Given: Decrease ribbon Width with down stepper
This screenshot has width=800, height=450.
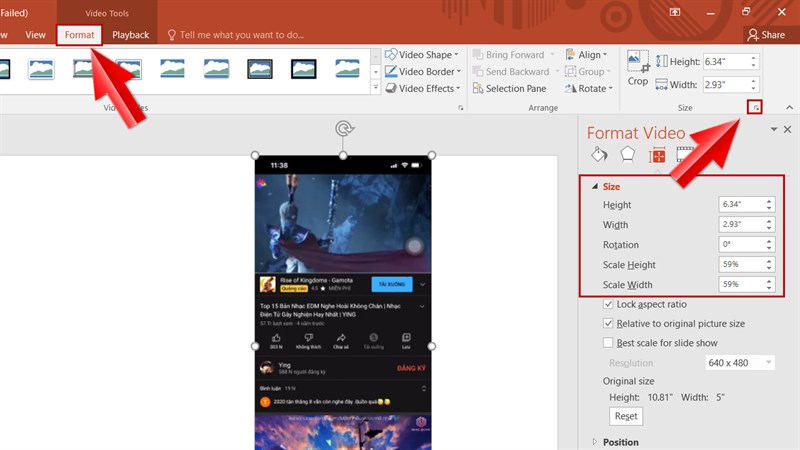Looking at the screenshot, I should click(x=754, y=89).
